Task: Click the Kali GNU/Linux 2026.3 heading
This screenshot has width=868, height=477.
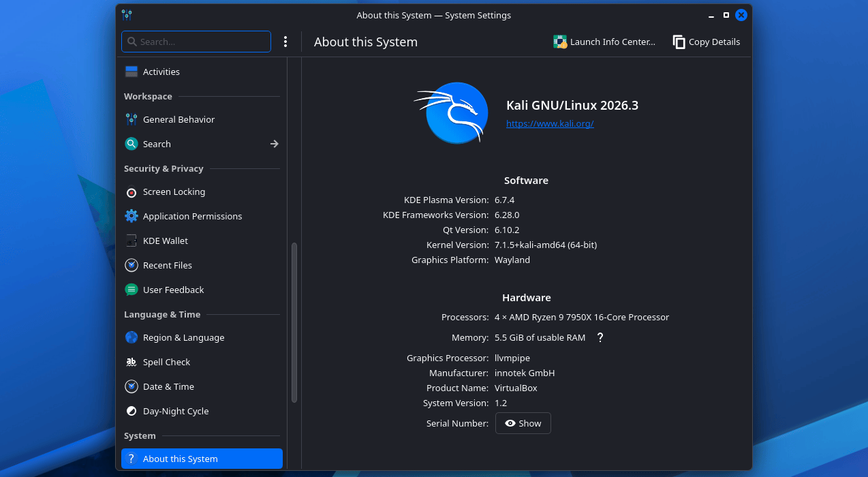Action: point(572,105)
